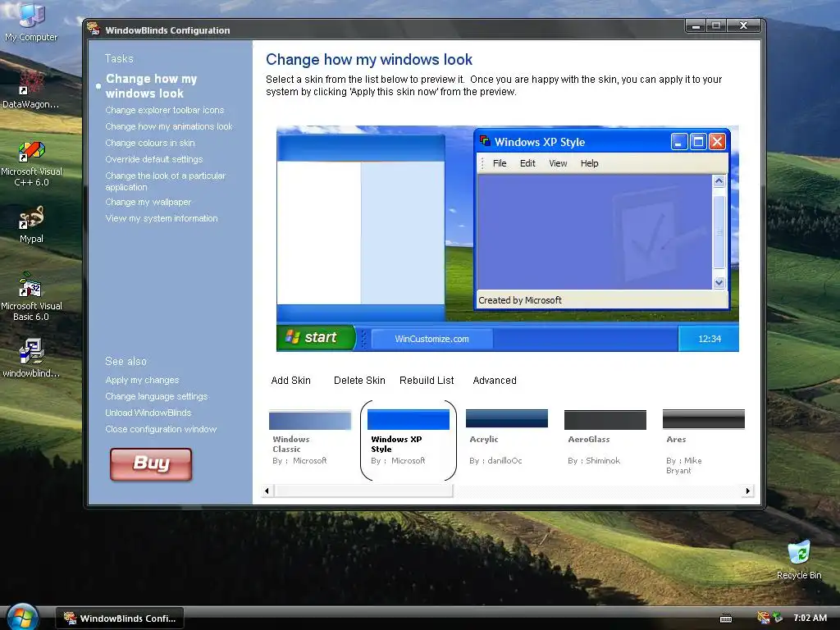Screen dimensions: 840x630
Task: Click Rebuild List
Action: click(427, 381)
